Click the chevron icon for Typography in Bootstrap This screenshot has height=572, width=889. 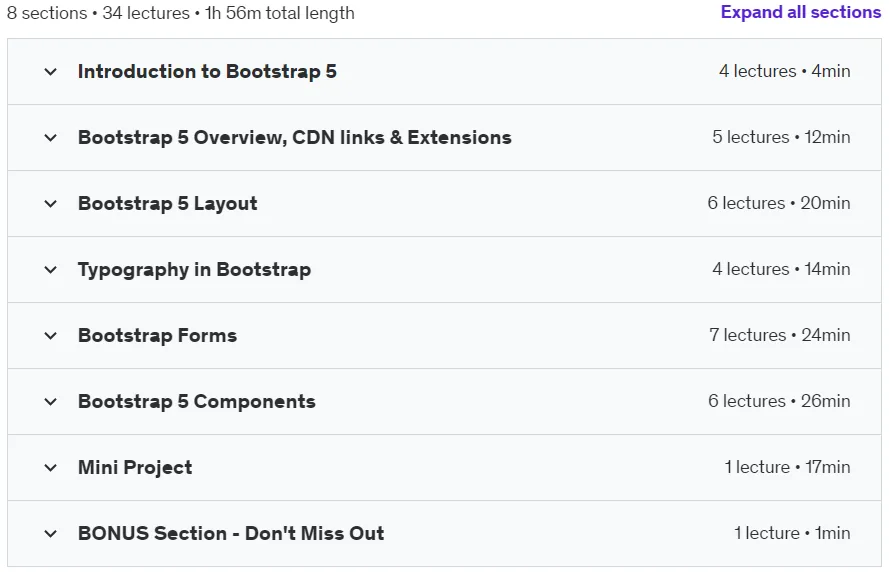(x=50, y=270)
